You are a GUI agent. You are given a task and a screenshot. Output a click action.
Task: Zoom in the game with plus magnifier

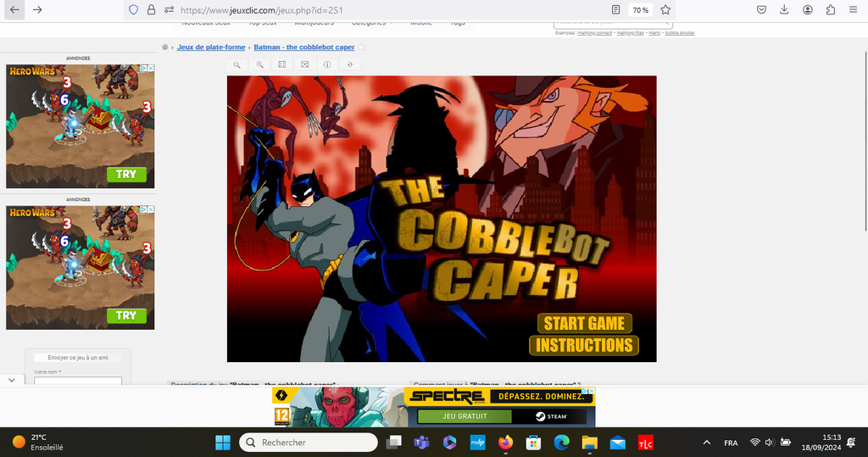[259, 64]
